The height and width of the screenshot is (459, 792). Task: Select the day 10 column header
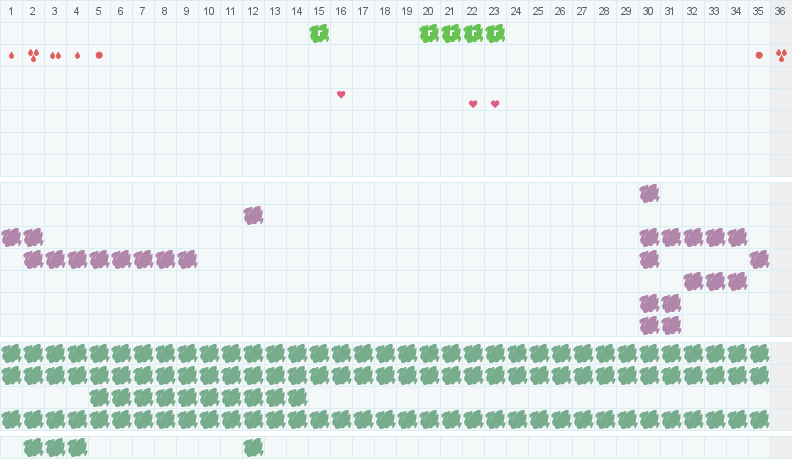point(209,11)
